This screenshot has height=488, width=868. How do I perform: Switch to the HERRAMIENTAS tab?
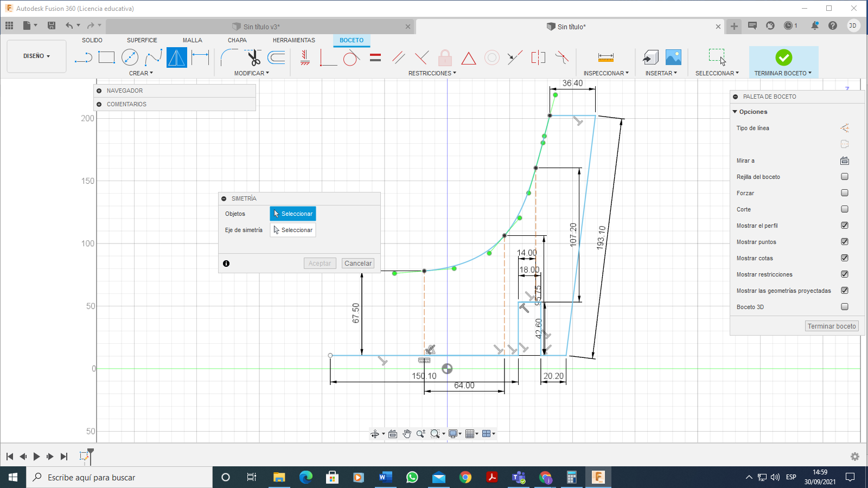(294, 40)
